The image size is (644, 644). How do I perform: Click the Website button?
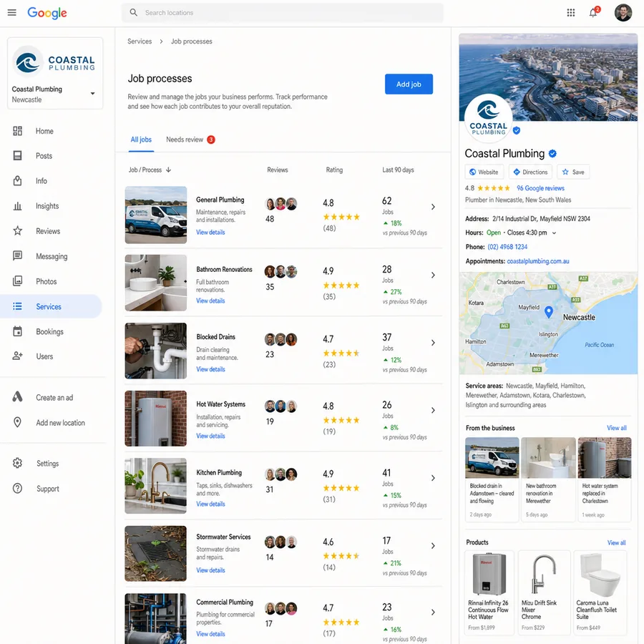tap(484, 172)
